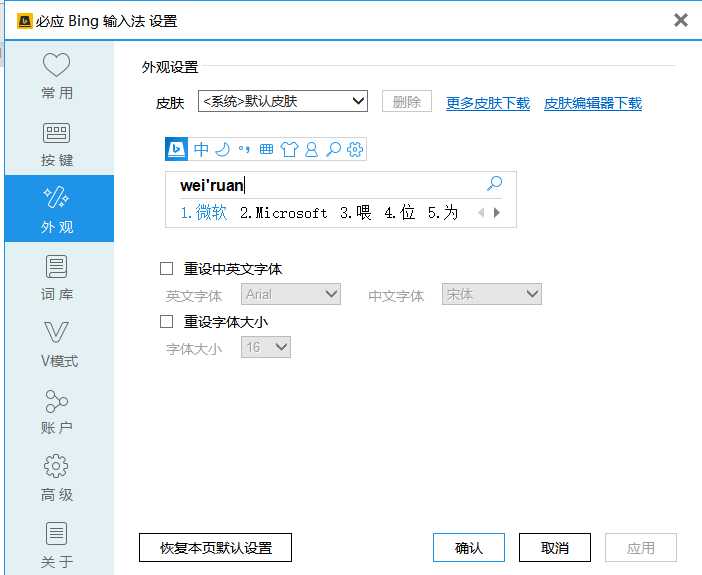Open the 皮肤编辑器下载 link
Viewport: 702px width, 575px height.
click(x=593, y=103)
